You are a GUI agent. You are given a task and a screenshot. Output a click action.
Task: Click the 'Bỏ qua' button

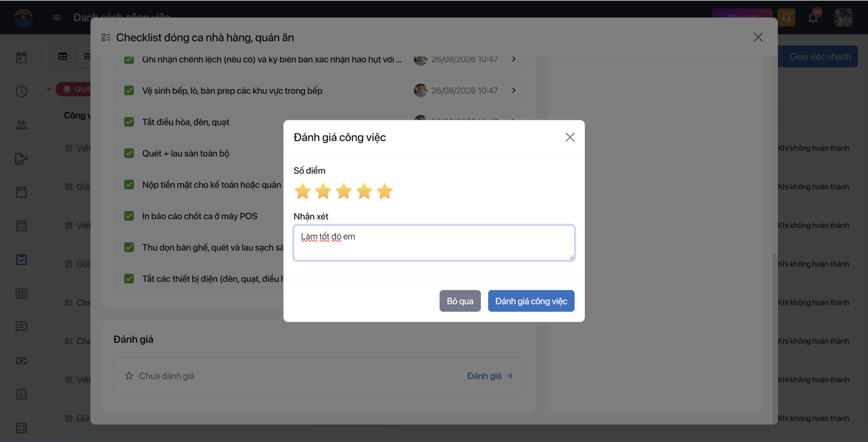coord(460,301)
